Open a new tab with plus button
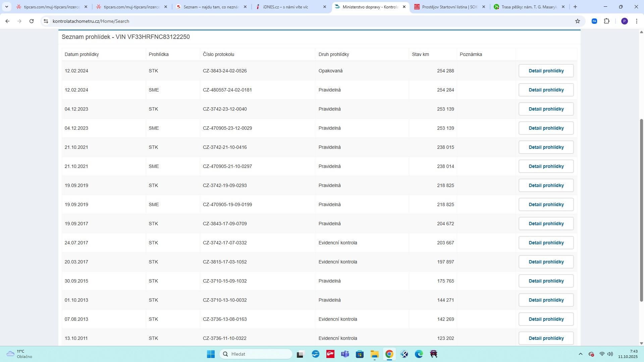Image resolution: width=644 pixels, height=362 pixels. tap(575, 7)
